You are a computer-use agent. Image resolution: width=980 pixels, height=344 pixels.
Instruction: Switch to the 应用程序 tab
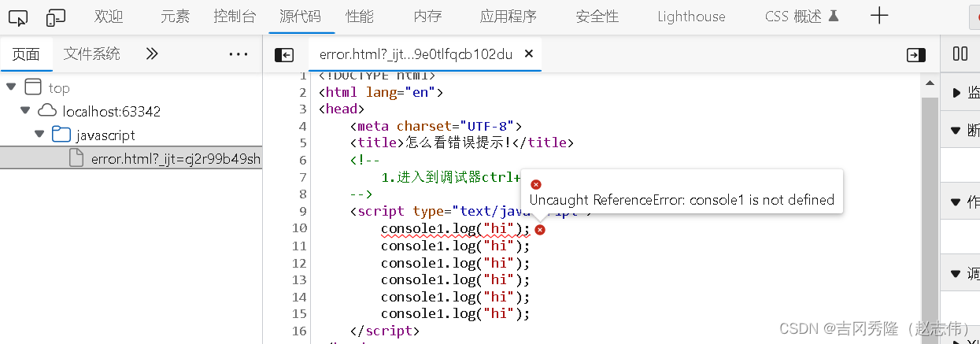pos(508,17)
